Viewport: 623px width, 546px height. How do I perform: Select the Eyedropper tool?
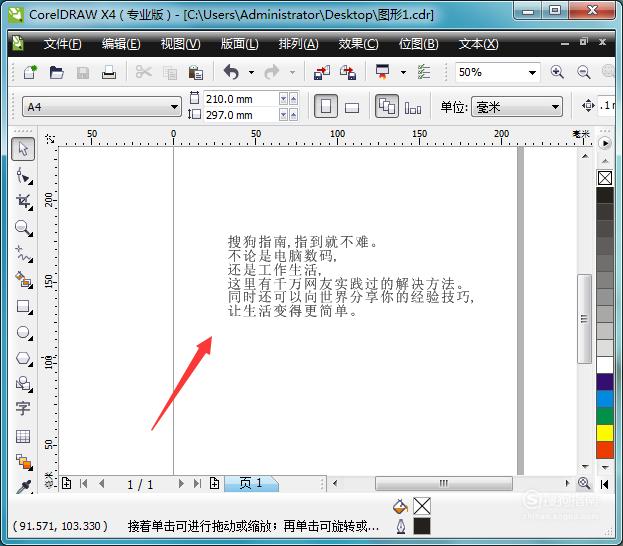click(x=24, y=486)
